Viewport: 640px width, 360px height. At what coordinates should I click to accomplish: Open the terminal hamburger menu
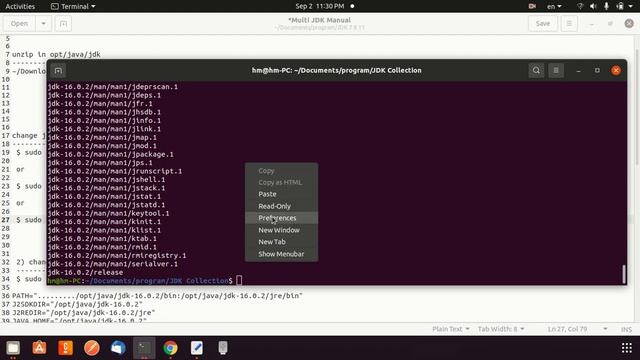pyautogui.click(x=556, y=70)
